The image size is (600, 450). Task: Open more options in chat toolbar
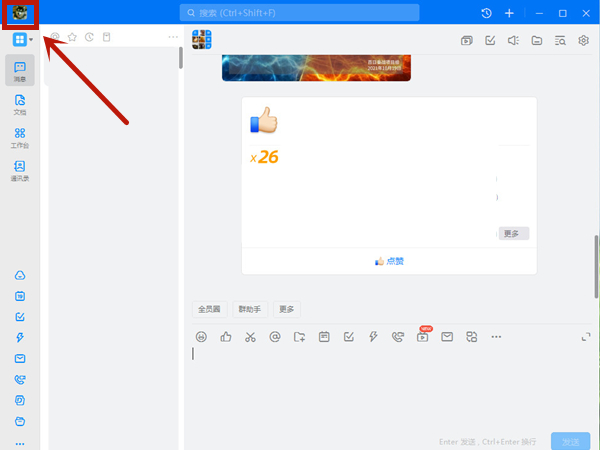tap(495, 337)
